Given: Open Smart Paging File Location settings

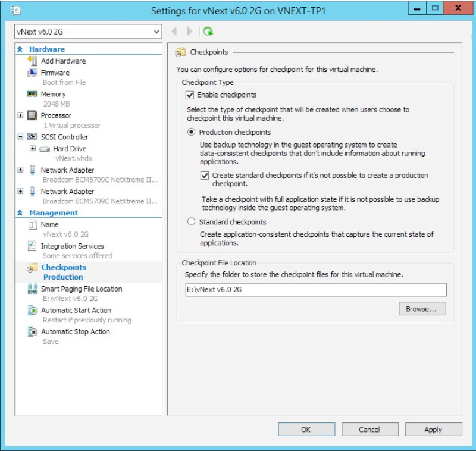Looking at the screenshot, I should pyautogui.click(x=82, y=289).
